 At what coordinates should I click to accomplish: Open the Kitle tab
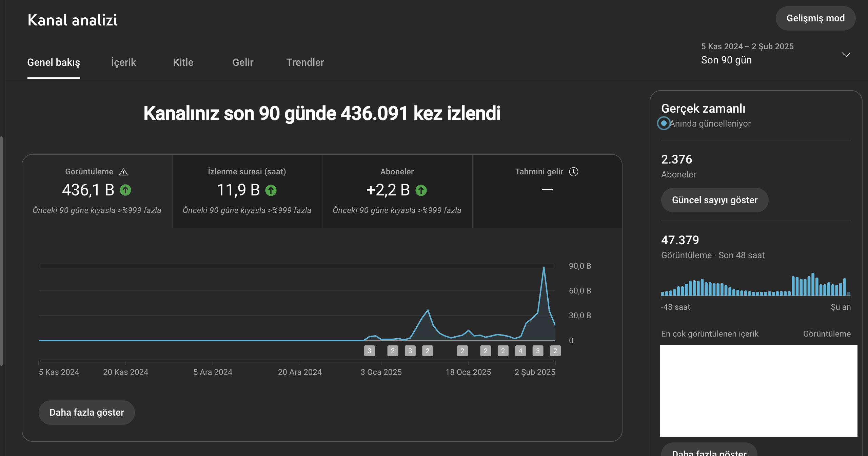click(x=183, y=62)
